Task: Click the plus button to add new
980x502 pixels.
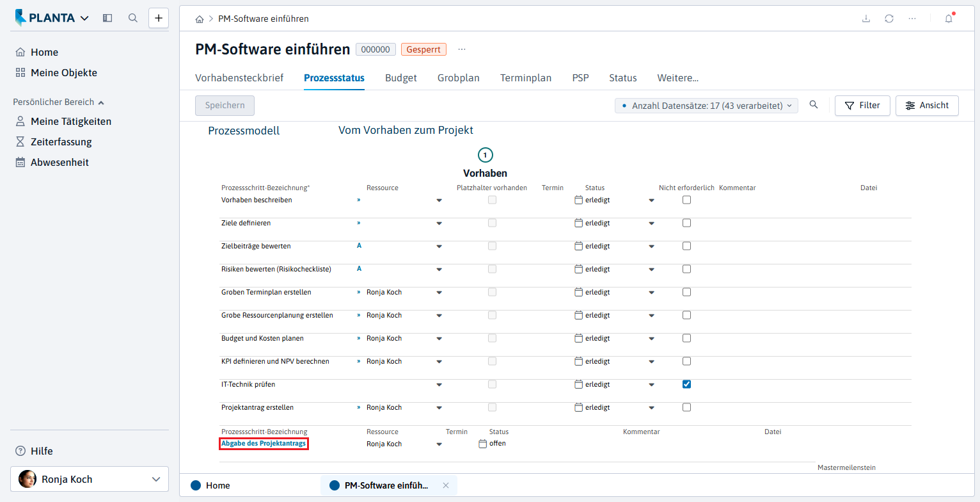Action: tap(159, 18)
